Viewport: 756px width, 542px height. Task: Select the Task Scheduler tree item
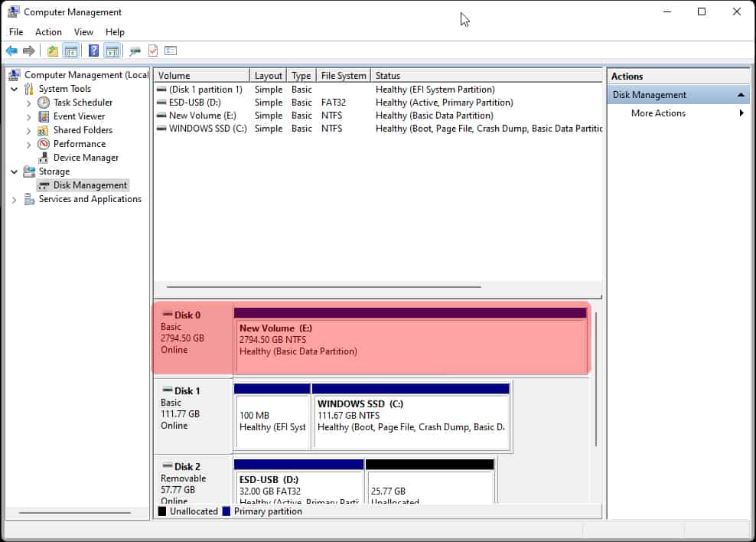click(x=83, y=103)
